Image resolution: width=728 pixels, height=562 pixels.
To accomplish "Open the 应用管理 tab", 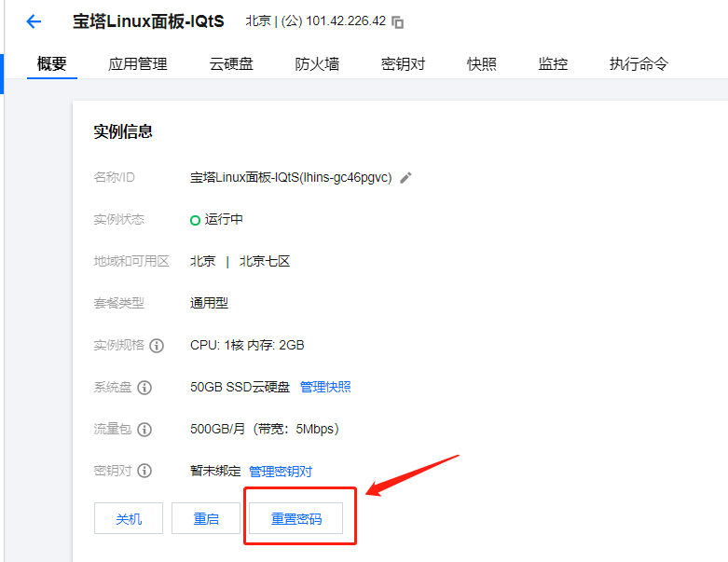I will (138, 63).
